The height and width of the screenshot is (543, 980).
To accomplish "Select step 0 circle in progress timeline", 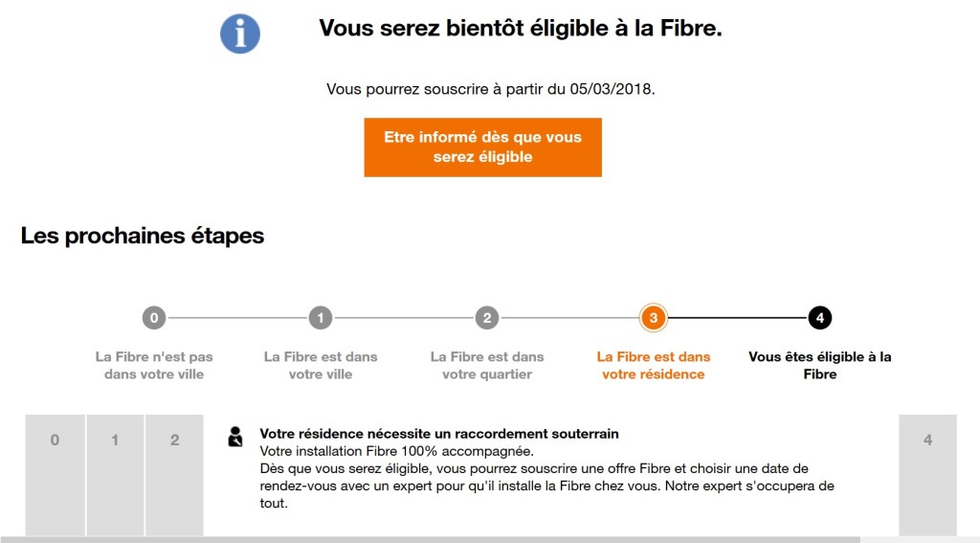I will coord(153,318).
